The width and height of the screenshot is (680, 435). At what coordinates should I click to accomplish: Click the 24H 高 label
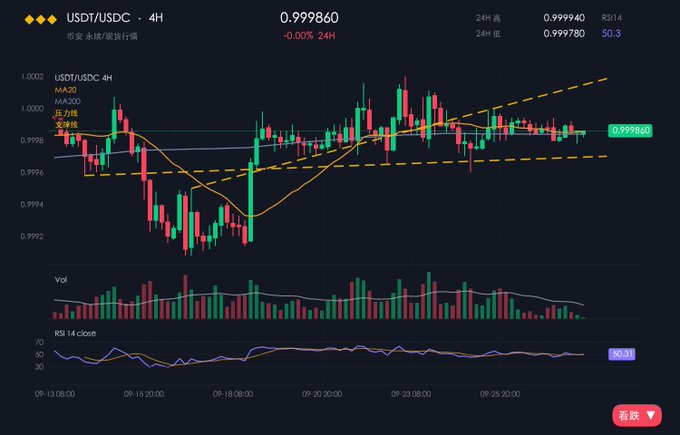tap(488, 18)
